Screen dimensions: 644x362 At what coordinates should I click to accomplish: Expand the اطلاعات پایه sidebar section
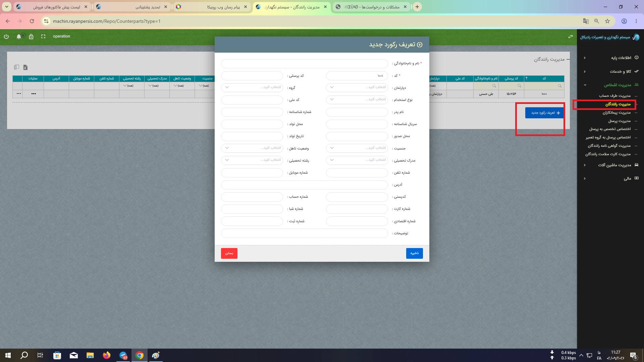point(610,58)
